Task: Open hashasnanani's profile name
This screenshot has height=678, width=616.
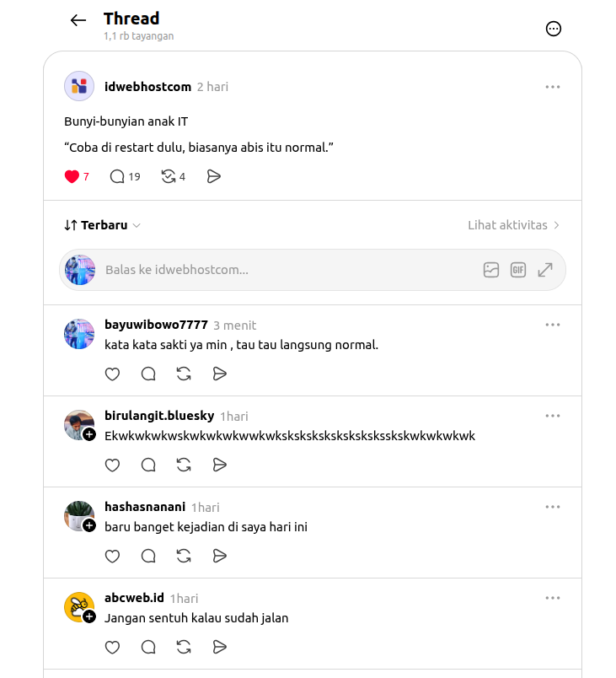Action: click(x=145, y=507)
